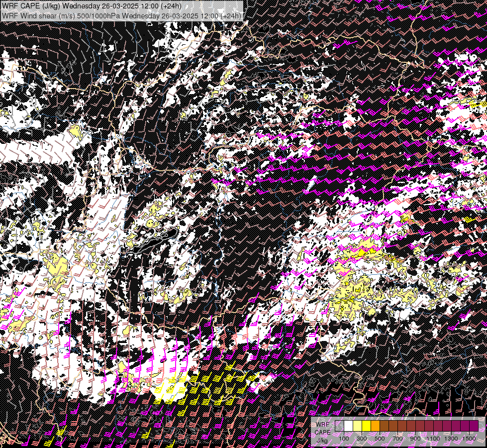Click legend label 300
Image resolution: width=487 pixels, height=448 pixels.
[362, 439]
